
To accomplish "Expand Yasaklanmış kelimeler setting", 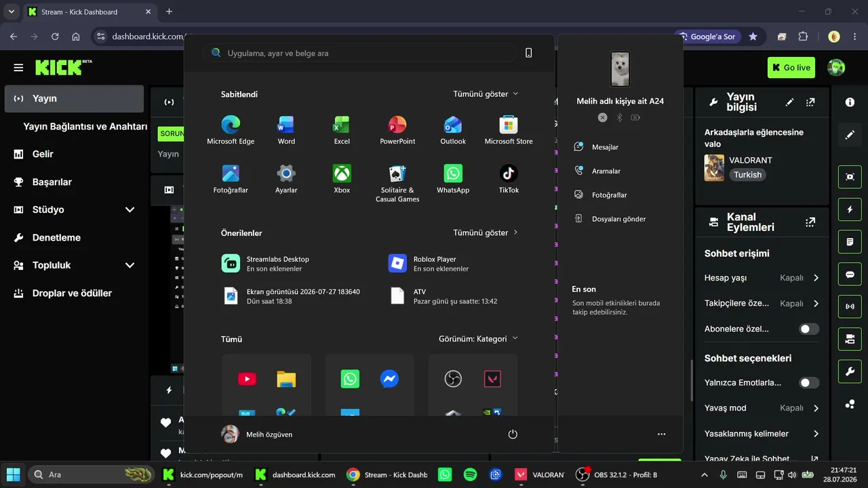I will tap(762, 434).
